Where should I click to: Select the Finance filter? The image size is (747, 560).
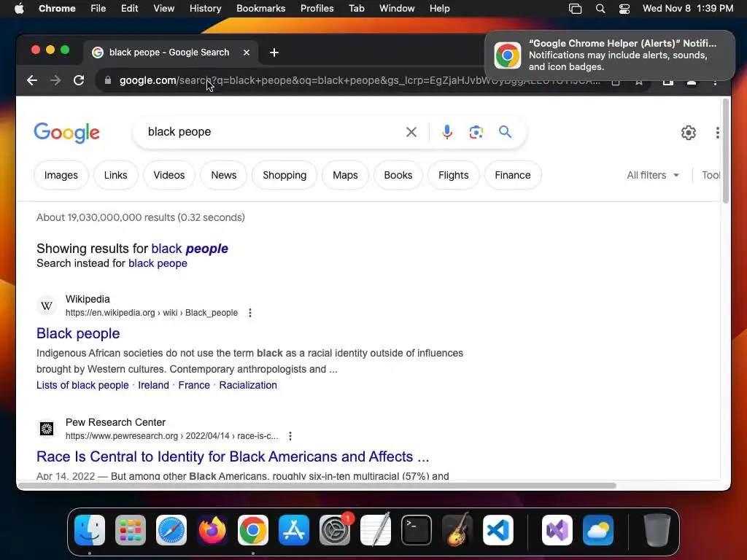tap(513, 175)
